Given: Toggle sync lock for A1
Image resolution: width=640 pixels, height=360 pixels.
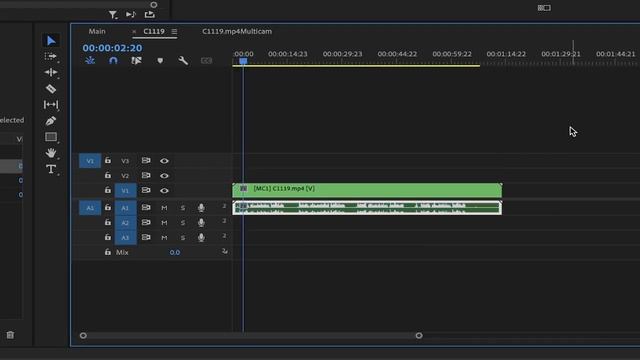Looking at the screenshot, I should point(146,207).
